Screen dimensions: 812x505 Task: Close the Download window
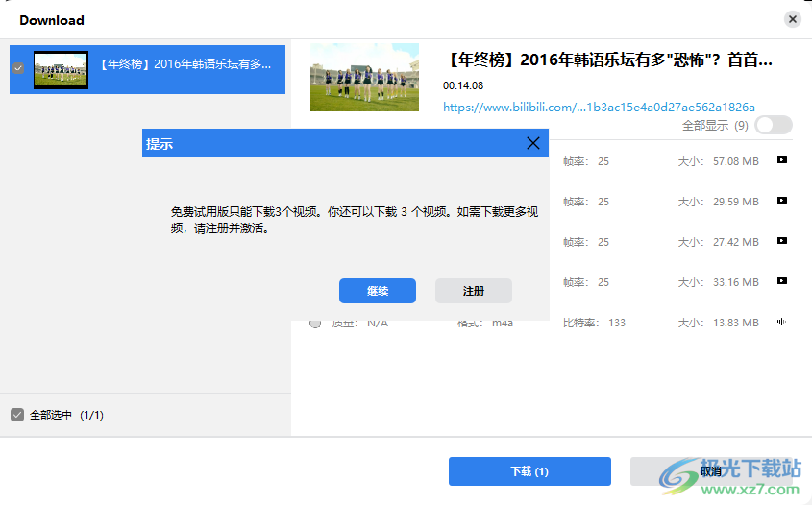click(x=793, y=19)
